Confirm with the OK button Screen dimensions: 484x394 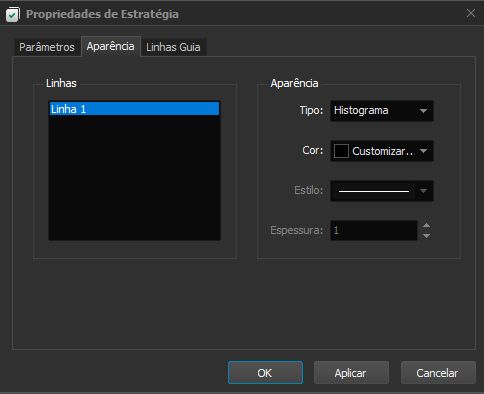coord(265,373)
